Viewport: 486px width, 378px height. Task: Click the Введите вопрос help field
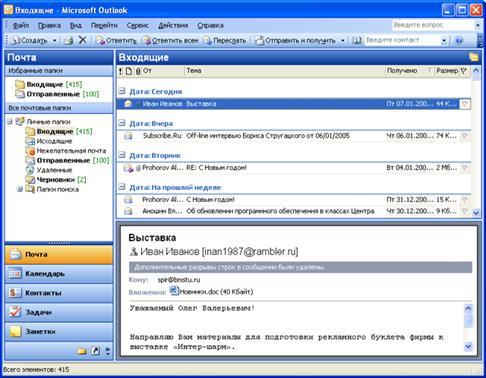click(433, 25)
